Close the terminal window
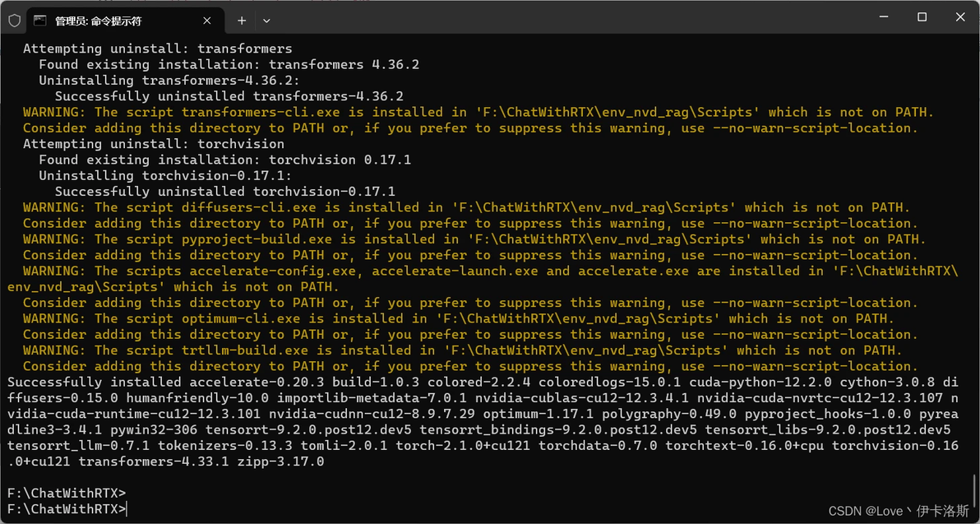980x524 pixels. (x=959, y=17)
